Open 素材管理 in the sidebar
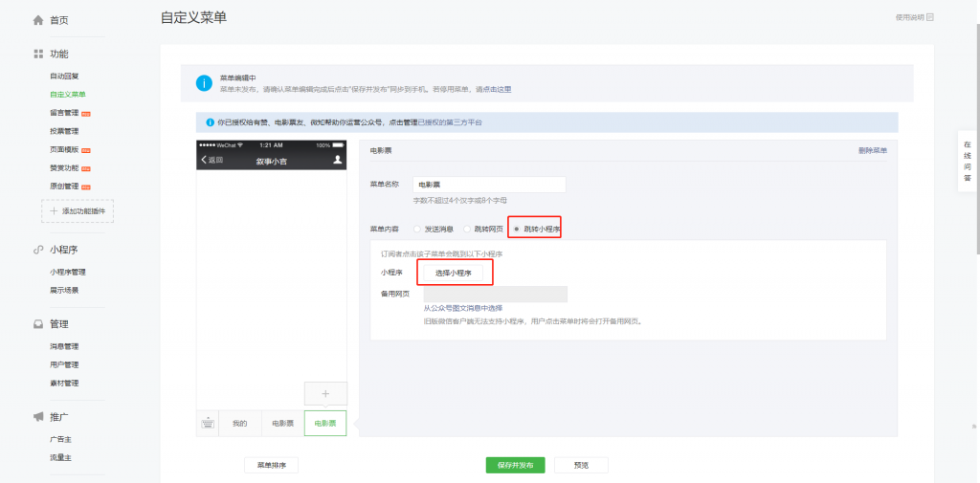The height and width of the screenshot is (483, 980). pyautogui.click(x=64, y=383)
